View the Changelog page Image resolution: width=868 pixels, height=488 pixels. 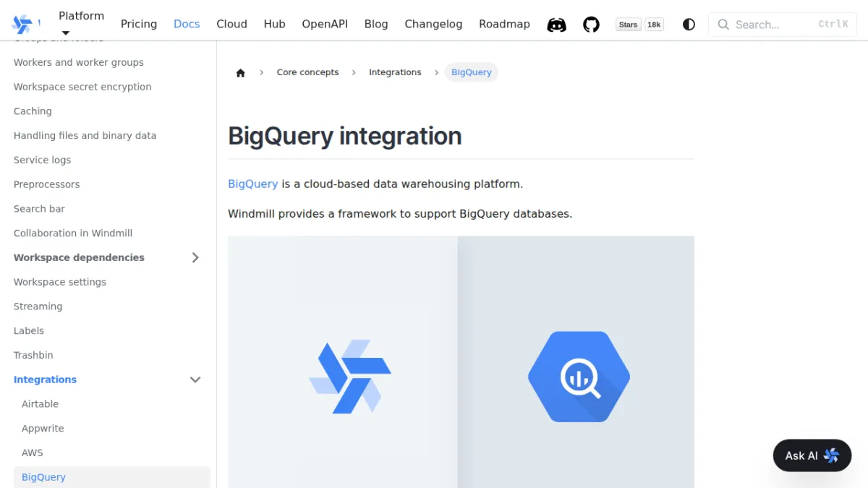(x=433, y=24)
